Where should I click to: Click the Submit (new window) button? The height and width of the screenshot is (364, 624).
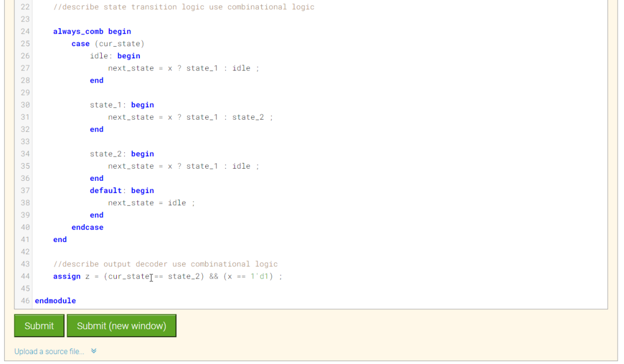[x=121, y=326]
